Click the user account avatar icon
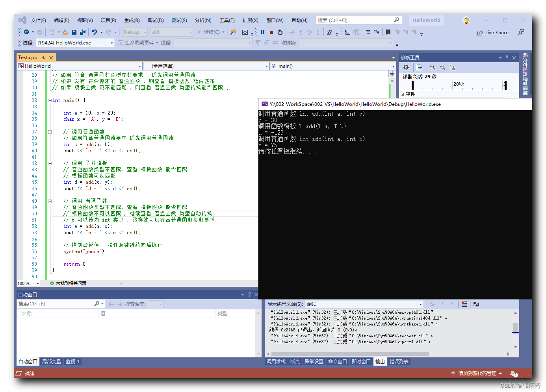 click(x=467, y=20)
